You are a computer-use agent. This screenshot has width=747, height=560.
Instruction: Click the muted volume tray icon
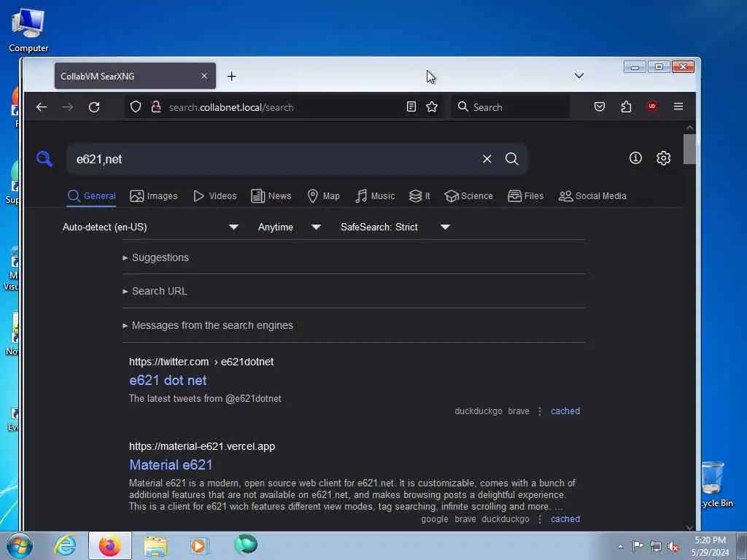[673, 546]
